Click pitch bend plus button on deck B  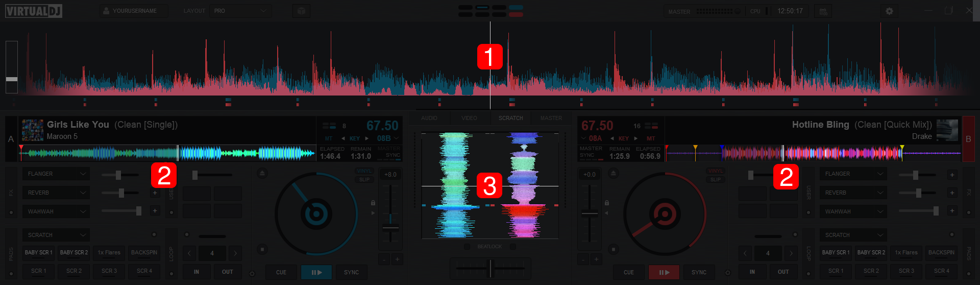click(596, 259)
